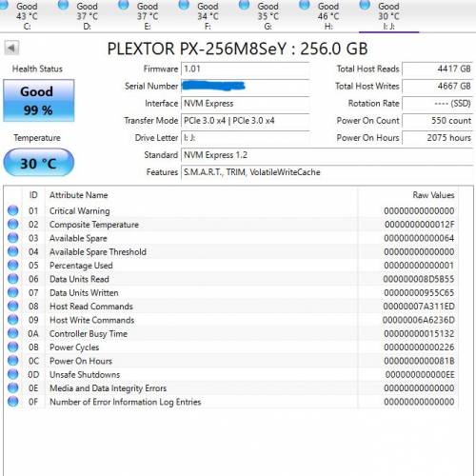Click the status orb for Power On Hours row 0C
Image resolution: width=476 pixels, height=476 pixels.
pyautogui.click(x=13, y=361)
